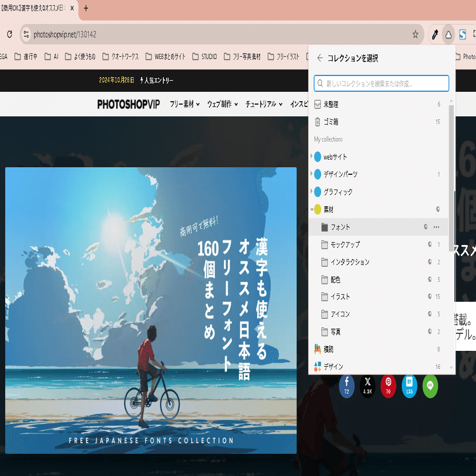Image resolution: width=476 pixels, height=476 pixels.
Task: Share on X button
Action: (x=367, y=386)
